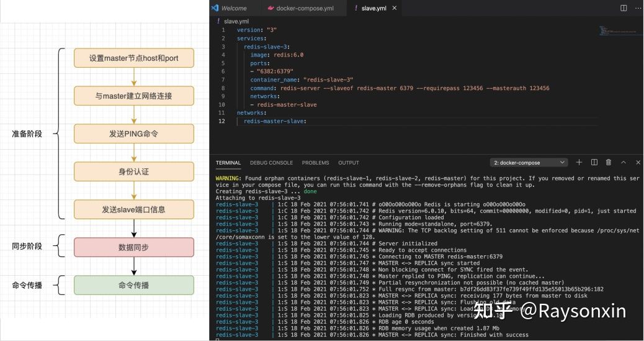Click the orphan containers WARNING line in terminal

(x=427, y=181)
